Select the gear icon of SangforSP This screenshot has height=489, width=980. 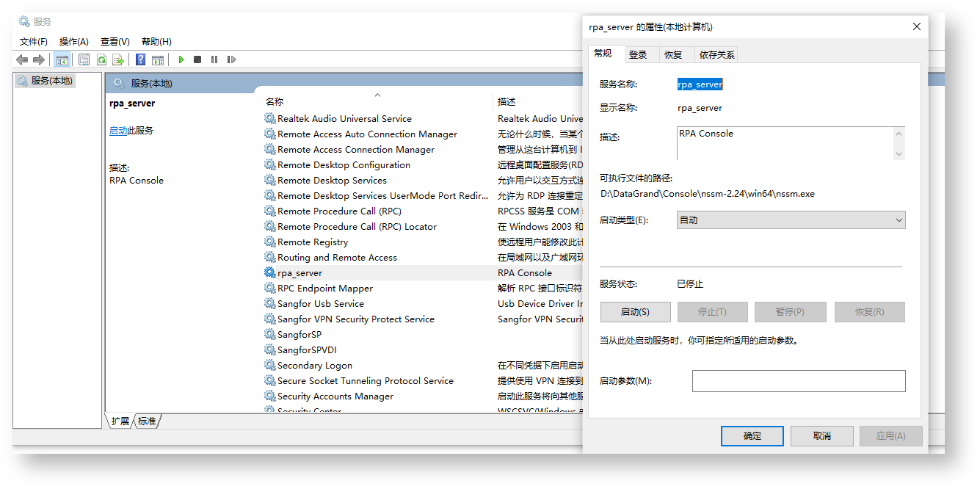(x=270, y=334)
